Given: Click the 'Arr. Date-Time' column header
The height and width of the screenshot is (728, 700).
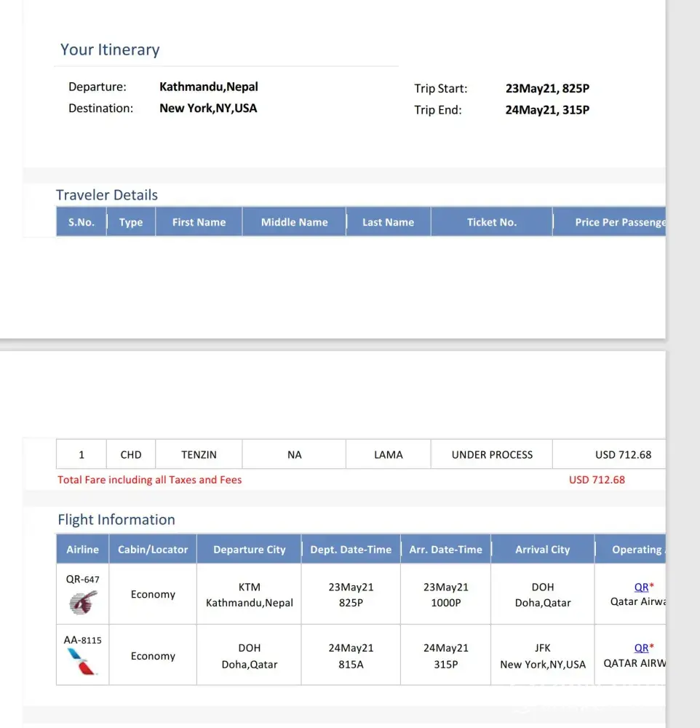Looking at the screenshot, I should (445, 549).
